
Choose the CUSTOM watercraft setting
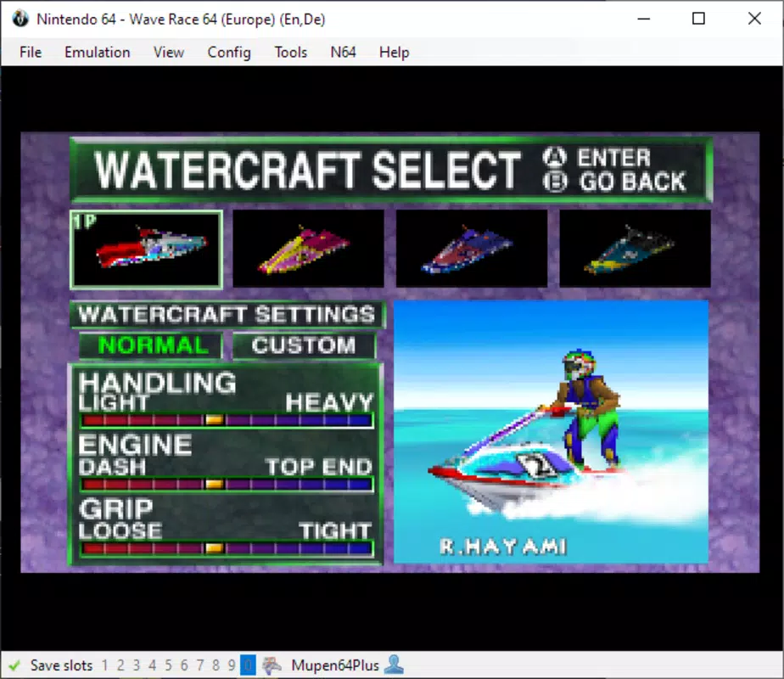(304, 345)
